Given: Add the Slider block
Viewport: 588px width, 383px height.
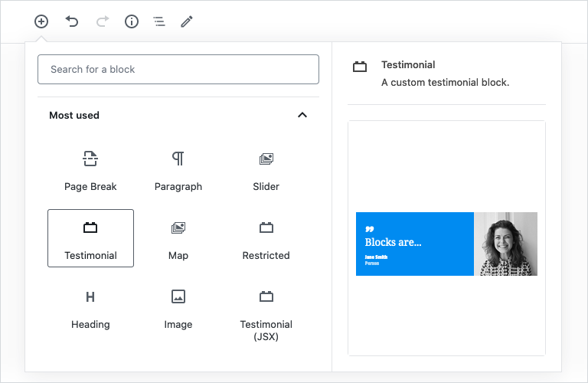Looking at the screenshot, I should pos(266,169).
